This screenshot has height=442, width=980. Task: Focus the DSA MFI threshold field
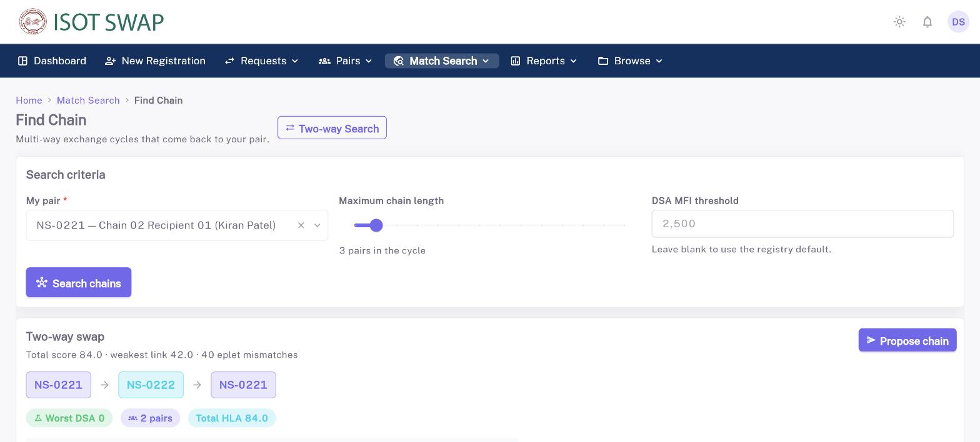(x=802, y=223)
